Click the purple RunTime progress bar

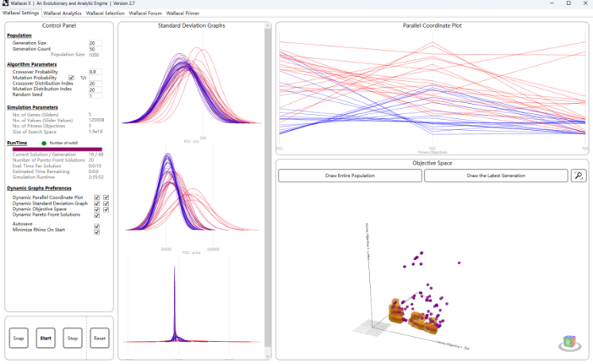(57, 149)
